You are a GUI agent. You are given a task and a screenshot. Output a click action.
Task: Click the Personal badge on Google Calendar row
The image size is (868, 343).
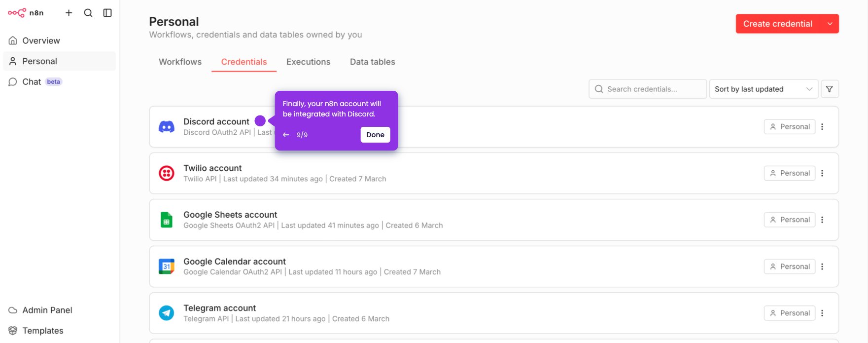tap(790, 267)
